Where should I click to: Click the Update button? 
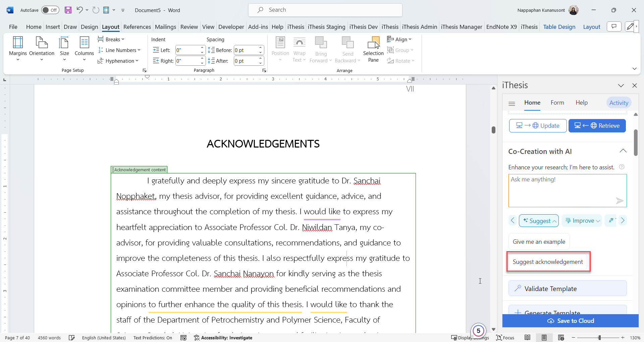[x=538, y=126]
